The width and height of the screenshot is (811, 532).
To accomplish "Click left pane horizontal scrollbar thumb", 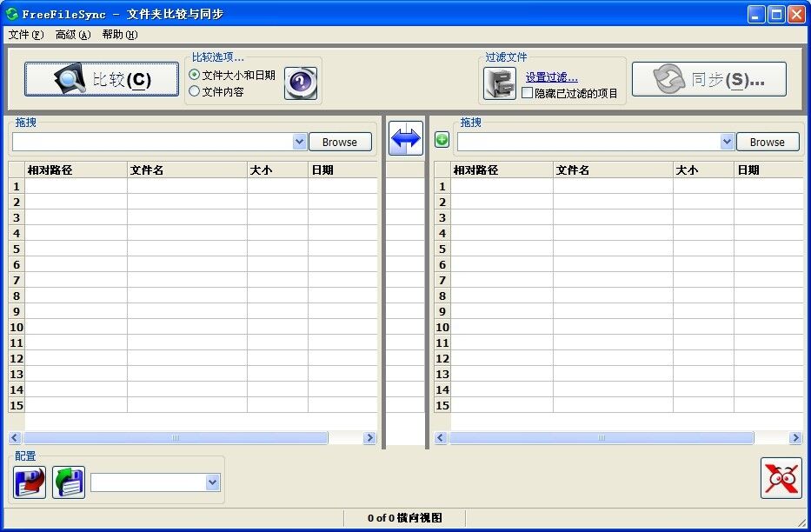I will pos(176,438).
